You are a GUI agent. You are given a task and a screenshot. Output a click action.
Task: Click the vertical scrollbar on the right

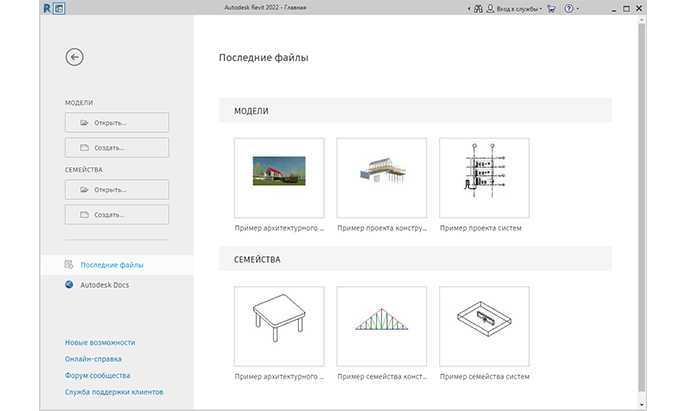pos(641,207)
